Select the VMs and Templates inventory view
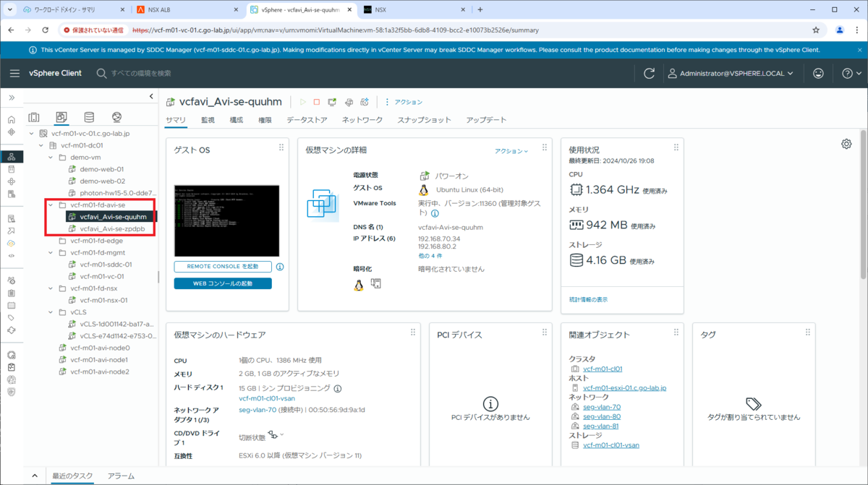868x485 pixels. [61, 117]
